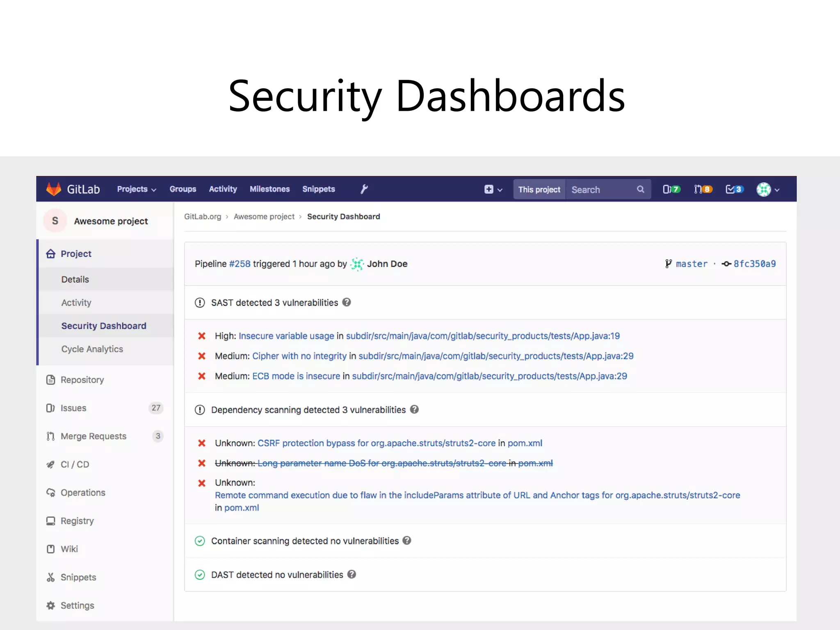Click the search magnifier icon
Screen dimensions: 840x630
(x=640, y=189)
